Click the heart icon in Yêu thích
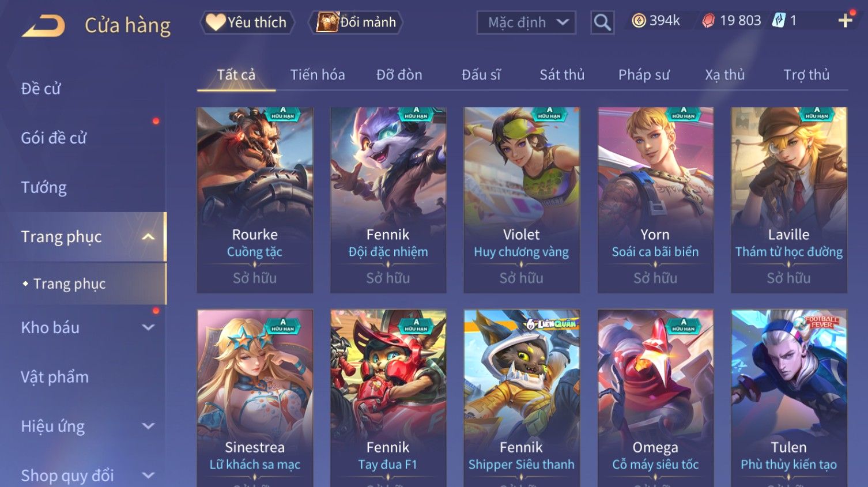868x487 pixels. point(216,22)
